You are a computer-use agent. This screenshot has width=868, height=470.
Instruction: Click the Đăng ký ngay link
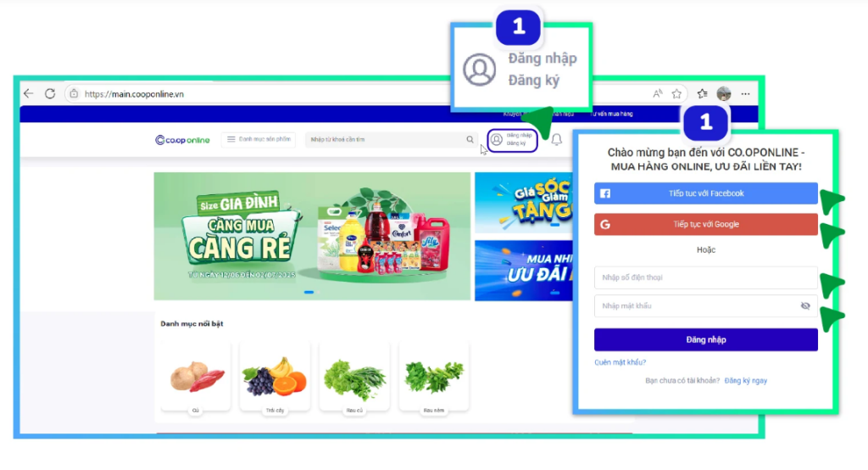tap(746, 381)
